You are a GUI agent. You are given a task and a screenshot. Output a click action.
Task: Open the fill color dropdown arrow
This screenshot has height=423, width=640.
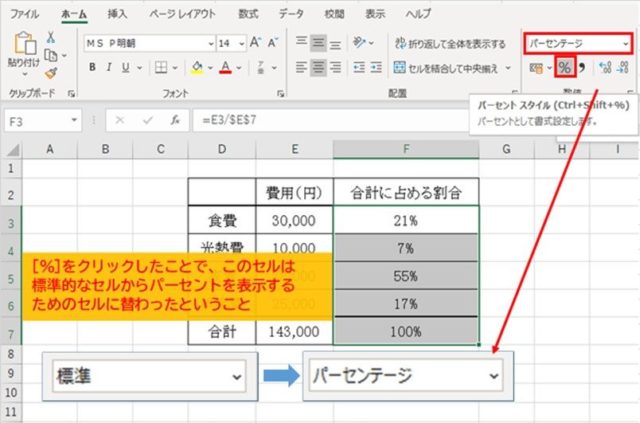210,68
